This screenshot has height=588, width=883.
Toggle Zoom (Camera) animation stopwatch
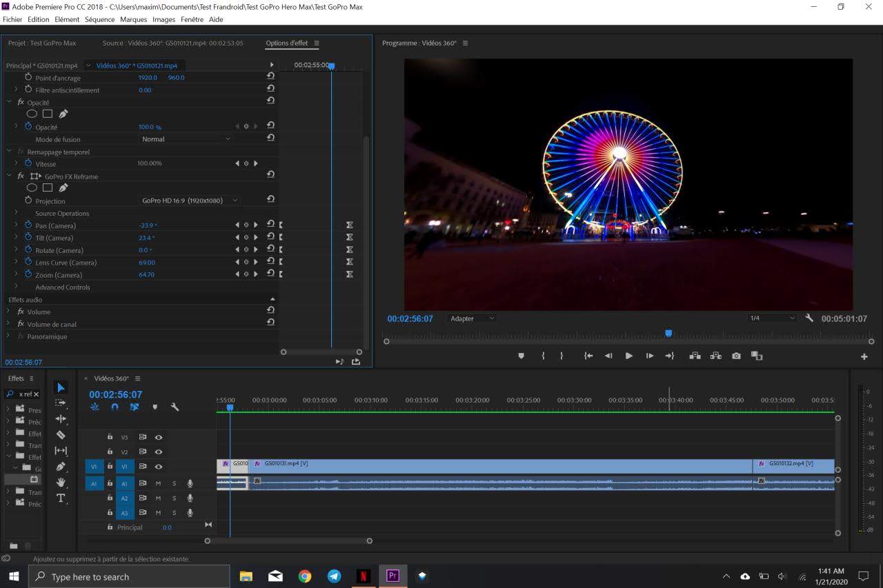28,274
